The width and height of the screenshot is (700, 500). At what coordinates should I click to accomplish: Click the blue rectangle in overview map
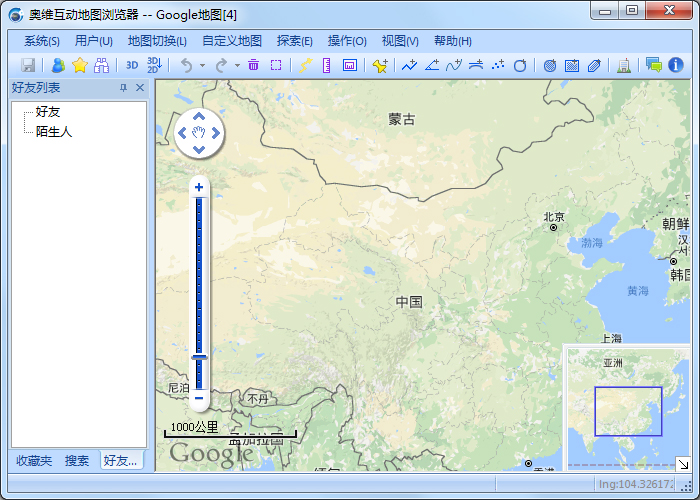pyautogui.click(x=628, y=411)
